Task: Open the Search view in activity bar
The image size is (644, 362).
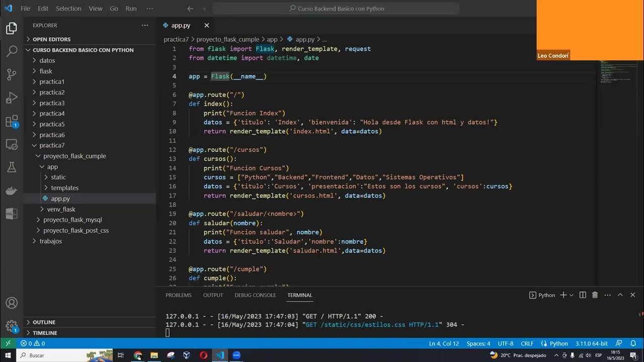Action: pyautogui.click(x=12, y=51)
